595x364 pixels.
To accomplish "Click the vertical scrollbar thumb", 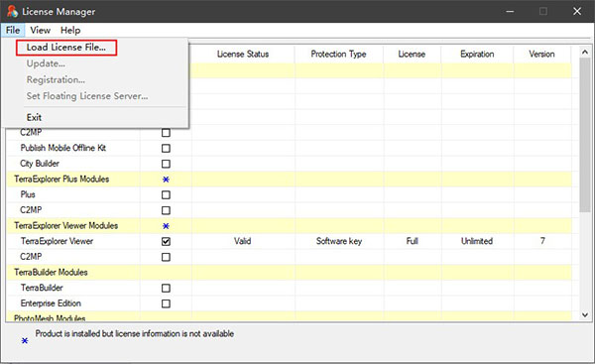I will click(x=585, y=135).
